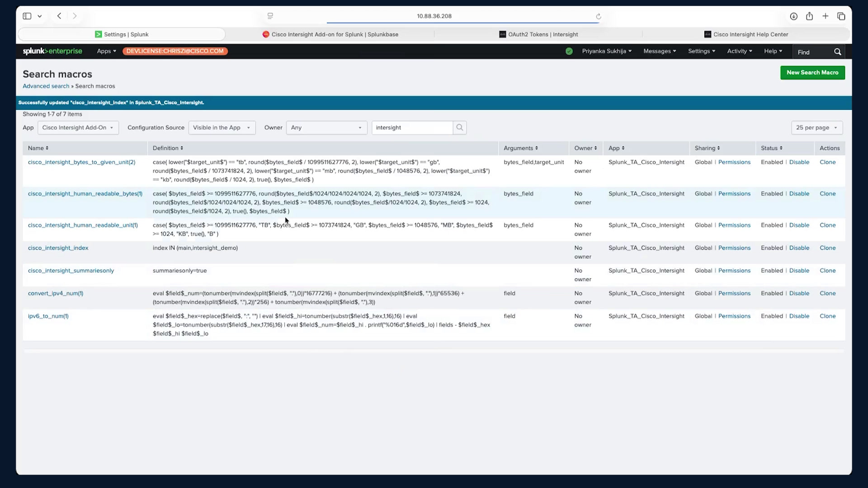Click the Safari sidebar toggle icon

27,16
